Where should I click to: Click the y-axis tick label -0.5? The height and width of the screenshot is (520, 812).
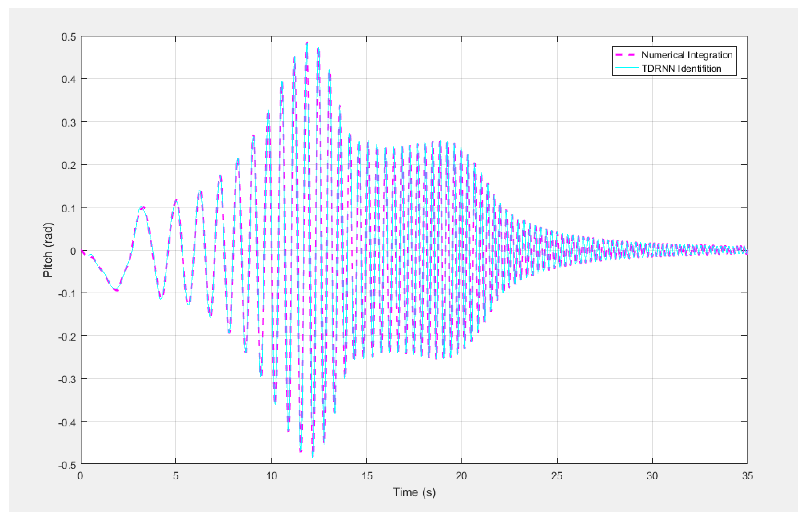pyautogui.click(x=67, y=465)
